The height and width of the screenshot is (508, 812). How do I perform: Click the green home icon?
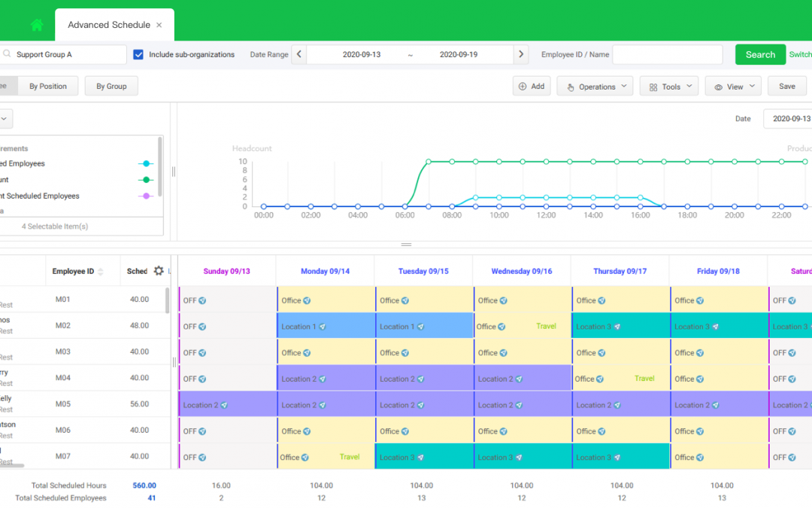[37, 25]
